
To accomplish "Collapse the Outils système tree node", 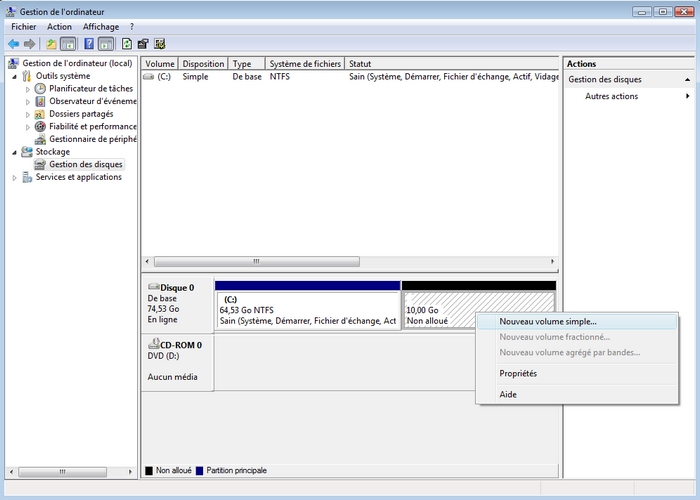I will [15, 76].
